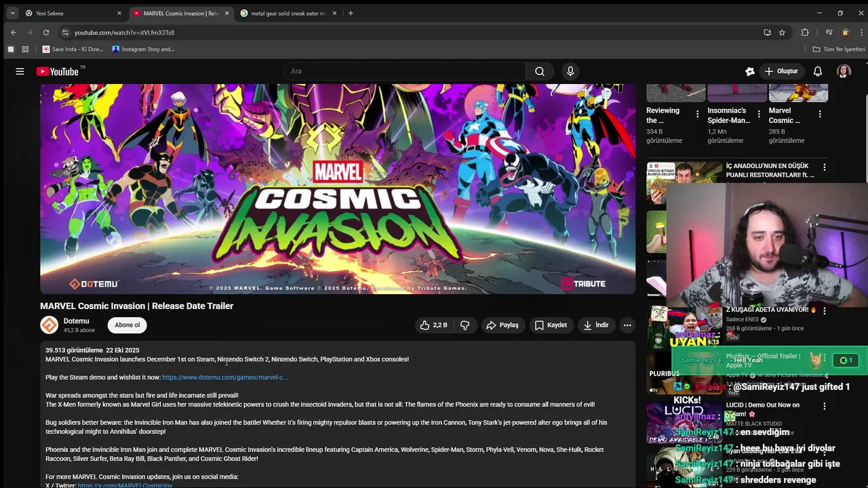The image size is (868, 488).
Task: Open Reviewing the... recommended video title
Action: (x=663, y=115)
